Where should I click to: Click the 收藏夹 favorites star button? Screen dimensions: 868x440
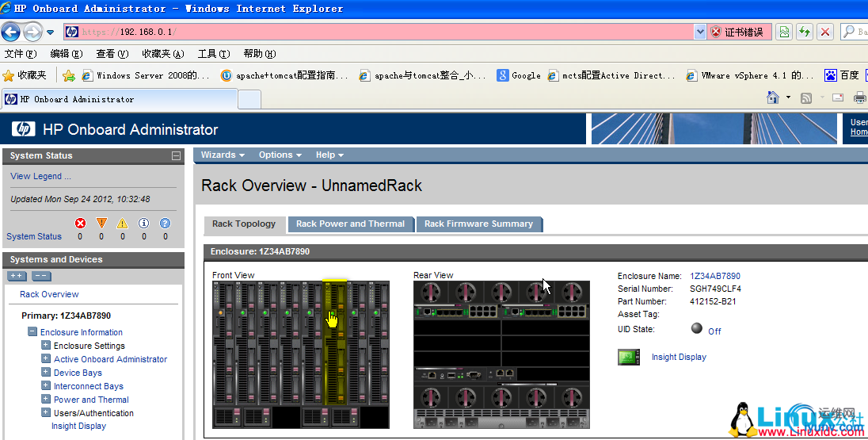point(25,75)
